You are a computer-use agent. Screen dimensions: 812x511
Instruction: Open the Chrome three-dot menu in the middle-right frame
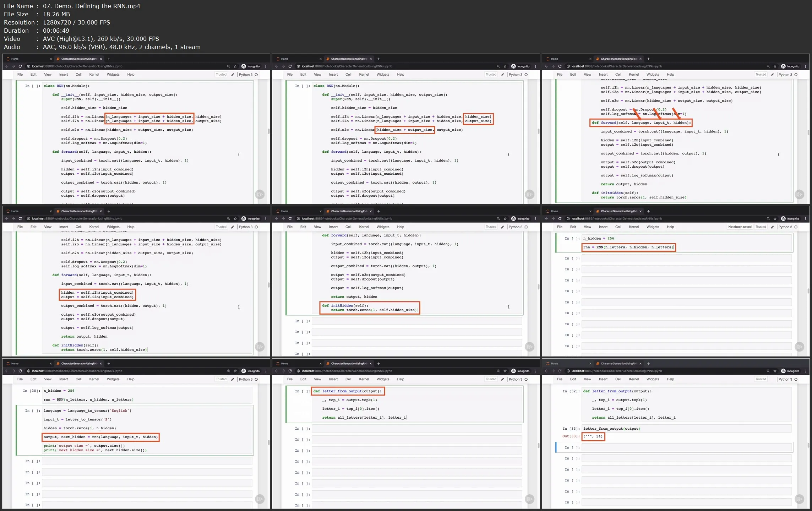[805, 219]
